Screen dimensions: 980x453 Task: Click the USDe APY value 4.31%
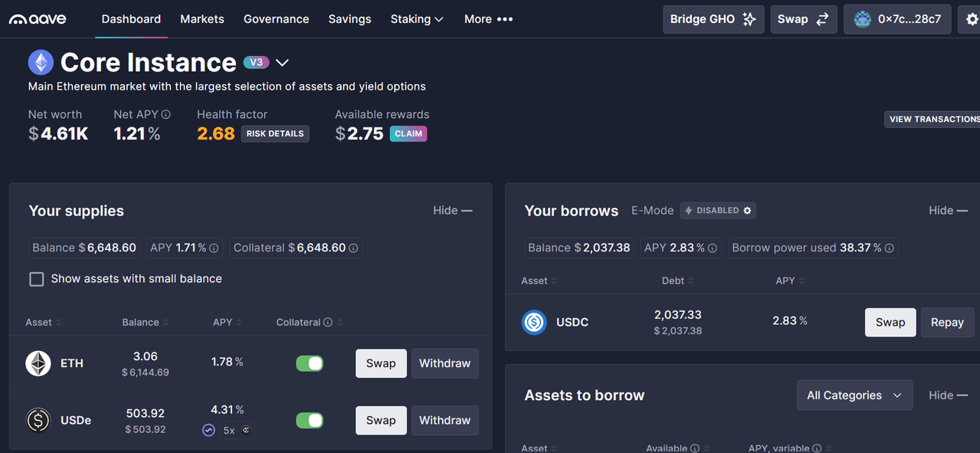click(x=228, y=410)
